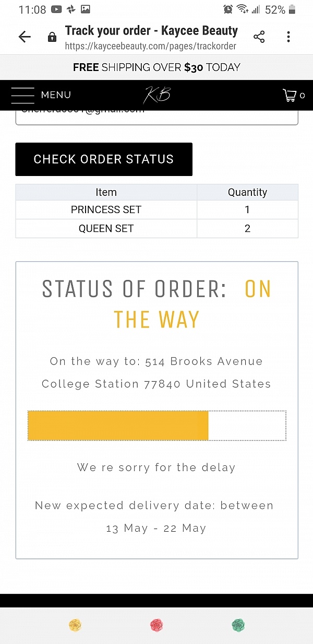Tap the share icon in browser bar
The image size is (313, 644).
(259, 37)
